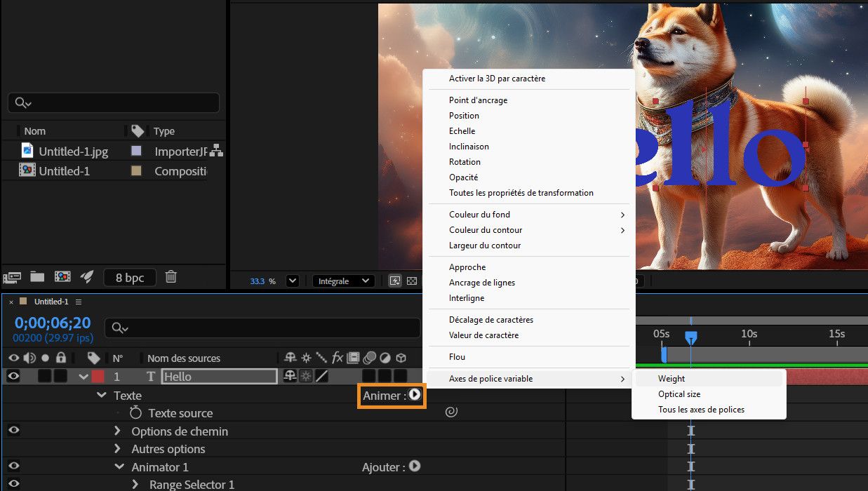Viewport: 868px width, 491px height.
Task: Toggle visibility of Options de chemin
Action: [13, 430]
